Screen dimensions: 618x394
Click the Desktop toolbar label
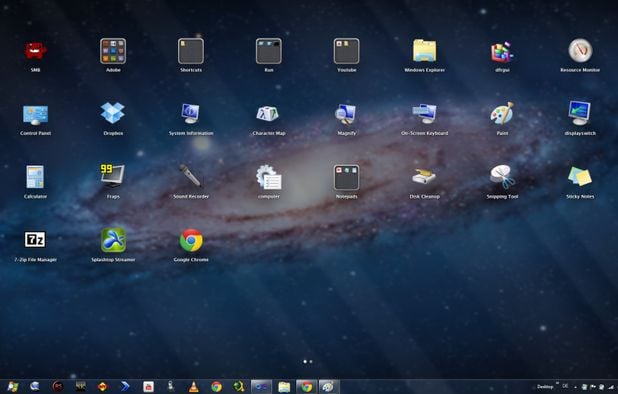pos(545,387)
